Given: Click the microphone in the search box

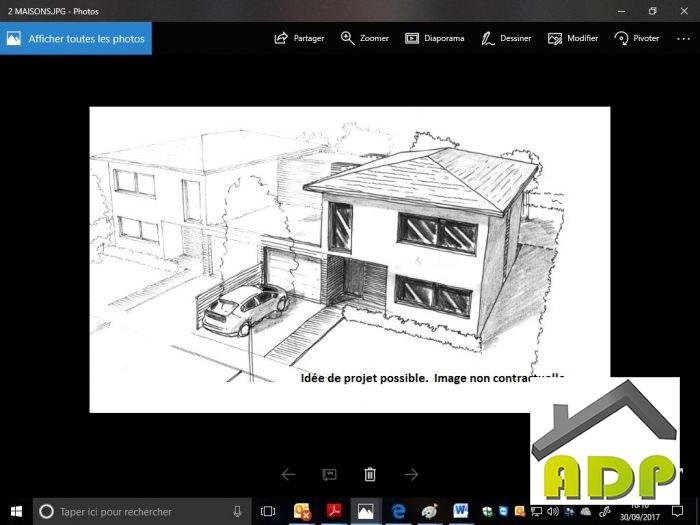Looking at the screenshot, I should (237, 511).
